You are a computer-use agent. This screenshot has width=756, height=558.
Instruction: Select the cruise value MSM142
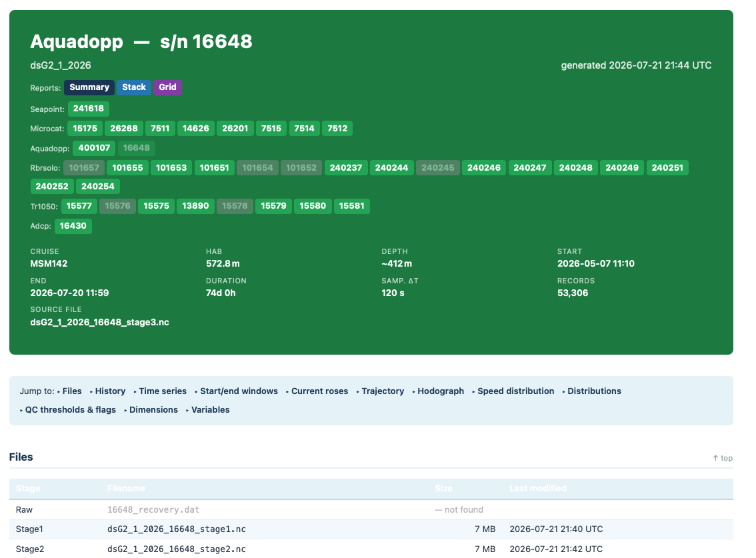click(49, 264)
